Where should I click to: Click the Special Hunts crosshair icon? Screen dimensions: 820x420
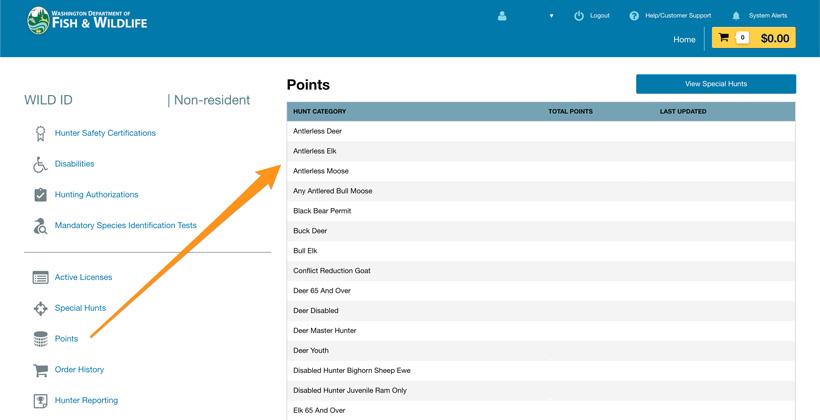pos(40,308)
